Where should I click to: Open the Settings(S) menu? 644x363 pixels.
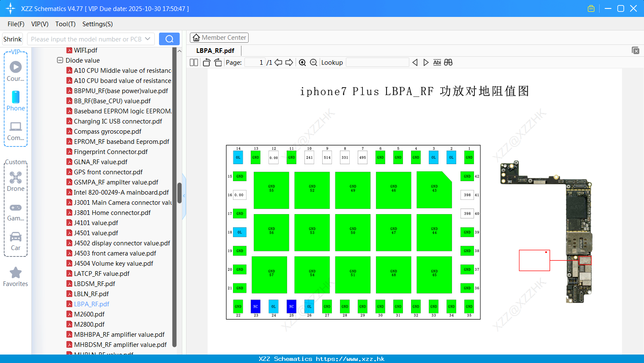[98, 24]
